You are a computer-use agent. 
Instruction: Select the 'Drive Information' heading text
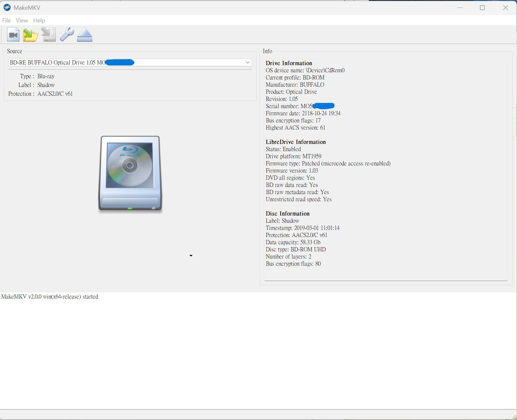[x=289, y=63]
